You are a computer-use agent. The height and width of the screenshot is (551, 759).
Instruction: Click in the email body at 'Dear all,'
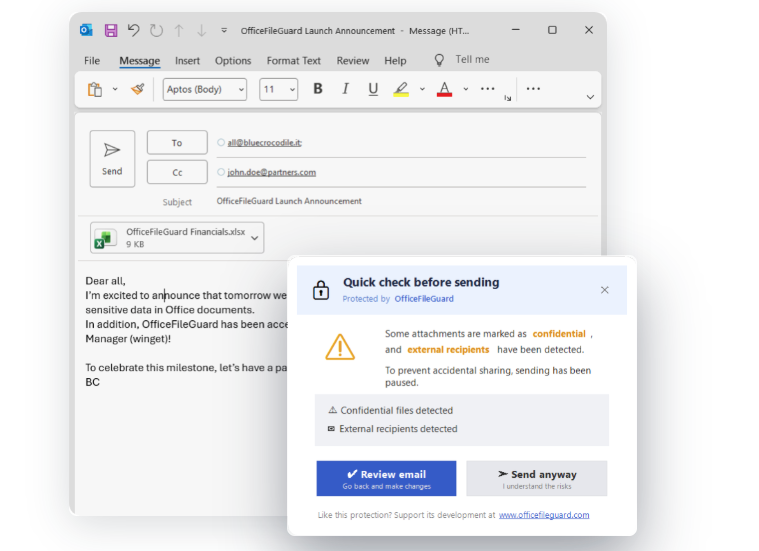click(106, 281)
